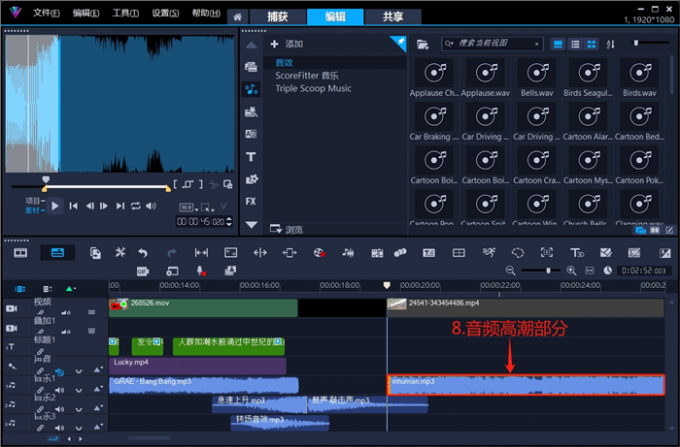Select the 音效 category

point(284,62)
